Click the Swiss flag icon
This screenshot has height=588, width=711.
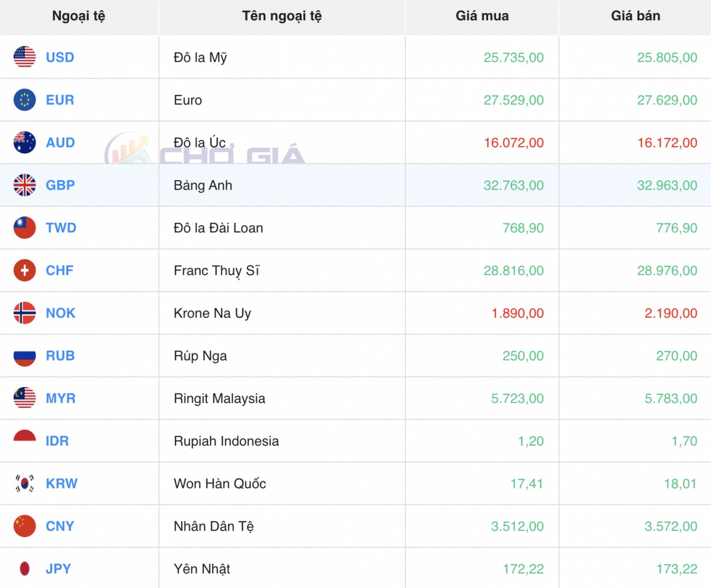pyautogui.click(x=25, y=271)
